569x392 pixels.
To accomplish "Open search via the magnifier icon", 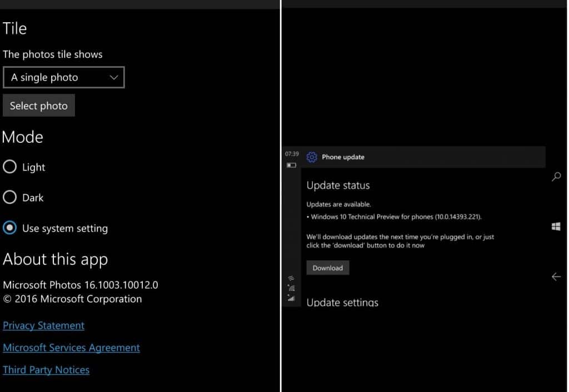I will 556,177.
